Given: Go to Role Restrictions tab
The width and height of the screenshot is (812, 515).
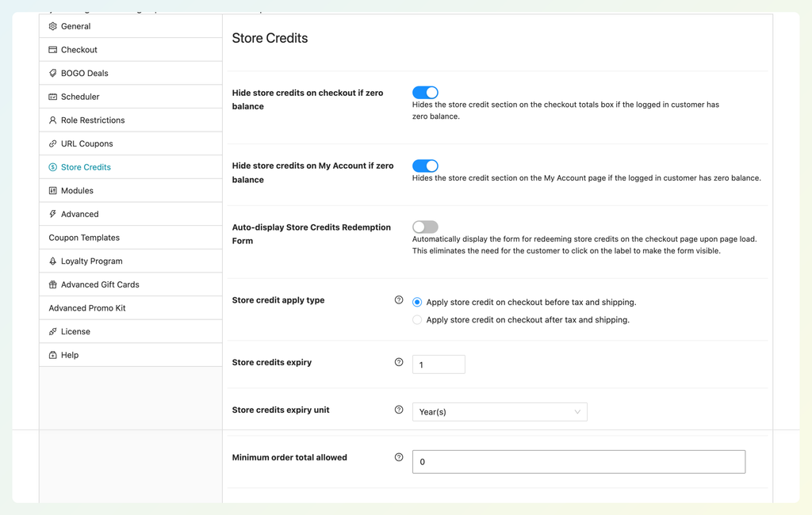Looking at the screenshot, I should (131, 120).
